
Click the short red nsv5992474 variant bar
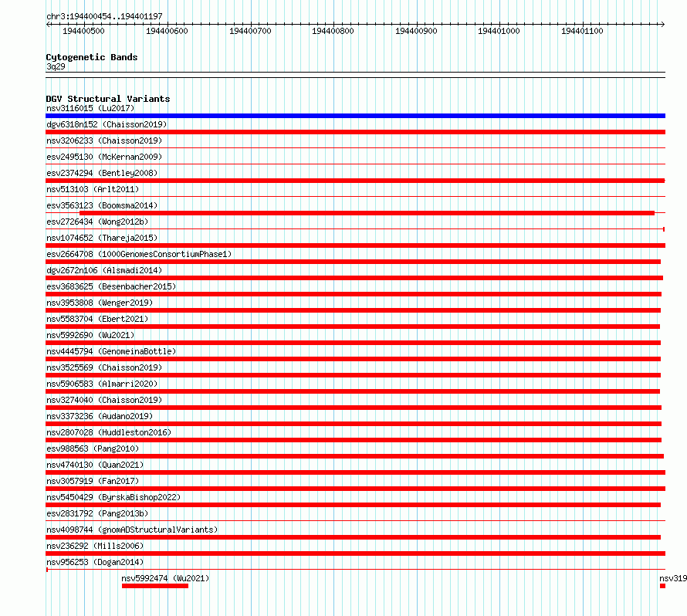point(155,586)
